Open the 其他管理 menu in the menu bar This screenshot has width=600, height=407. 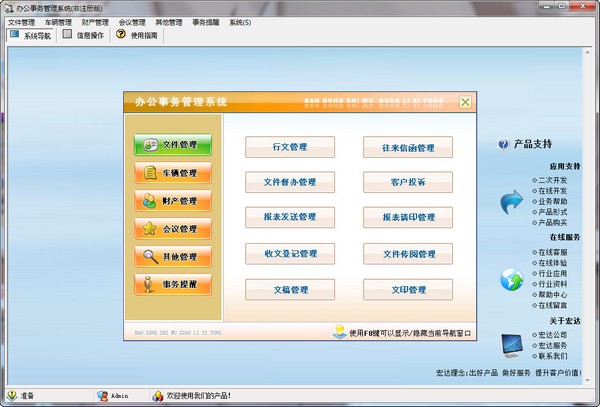pyautogui.click(x=169, y=23)
